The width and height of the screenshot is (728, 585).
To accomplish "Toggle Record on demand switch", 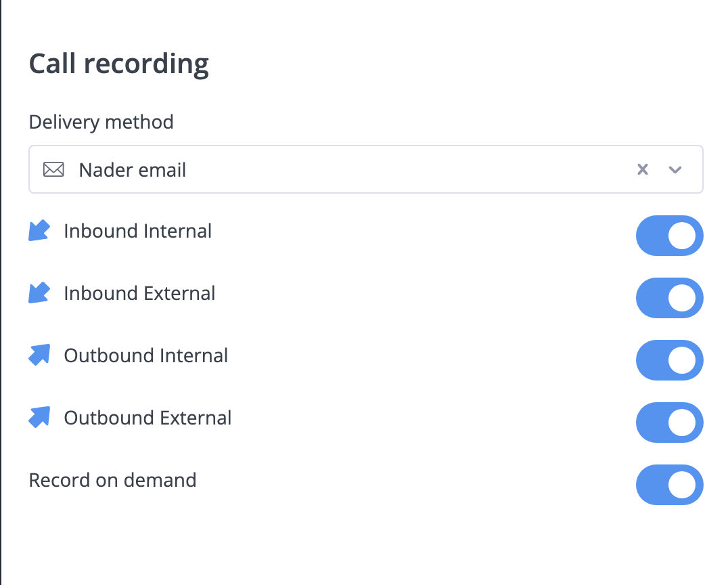I will (x=670, y=485).
